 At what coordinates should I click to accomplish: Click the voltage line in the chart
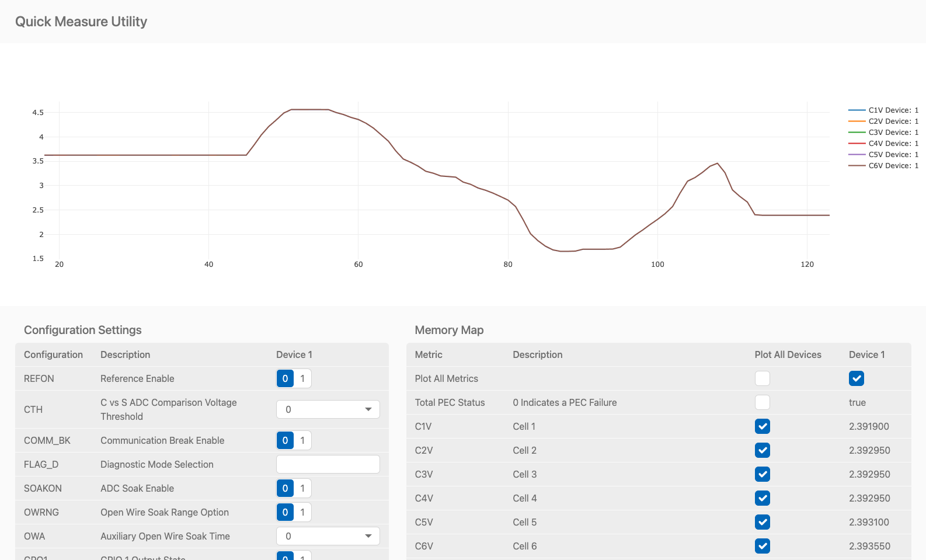[146, 155]
